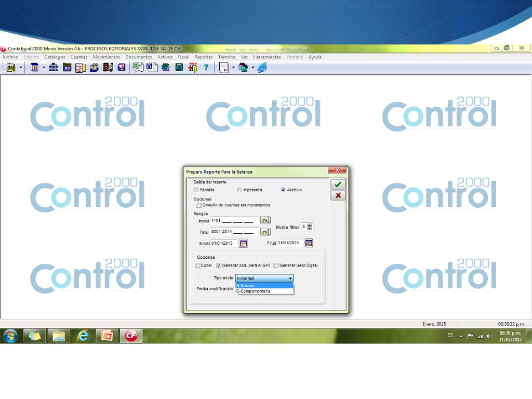The height and width of the screenshot is (399, 532).
Task: Click the Internet Explorer globe toolbar icon
Action: pos(262,68)
